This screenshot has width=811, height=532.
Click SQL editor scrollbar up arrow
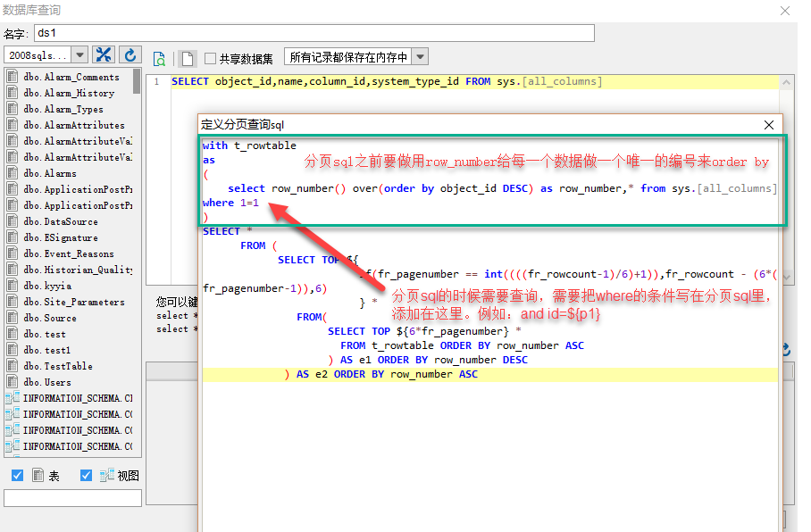tap(786, 82)
